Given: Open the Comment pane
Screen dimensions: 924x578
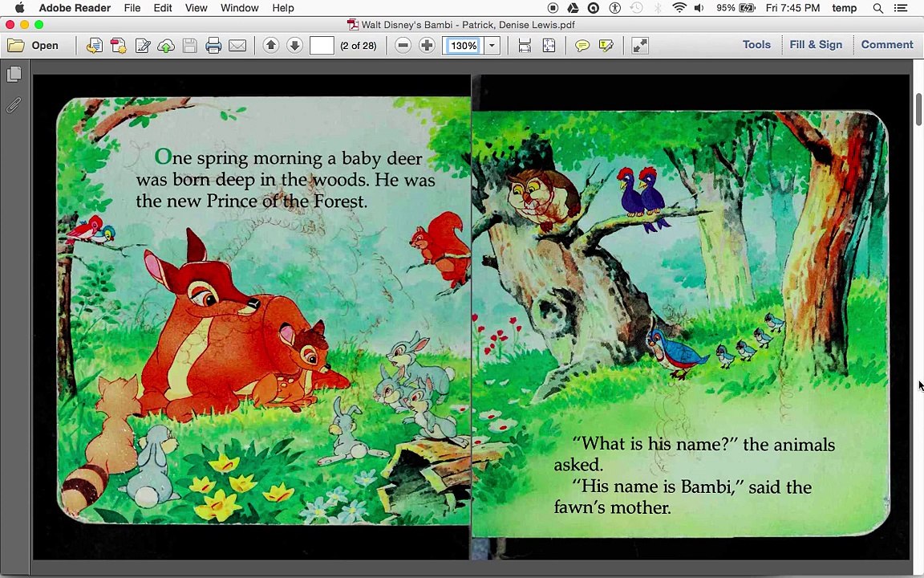Looking at the screenshot, I should tap(887, 45).
